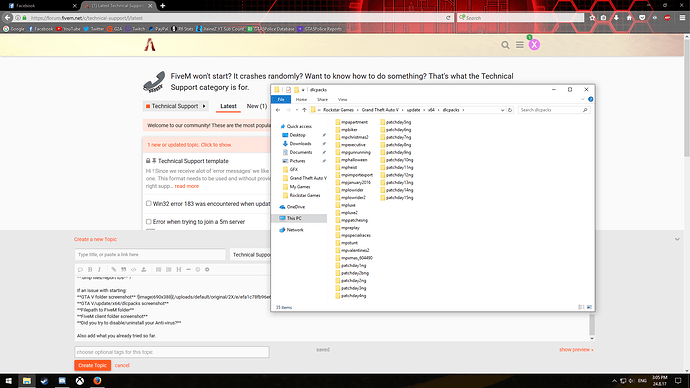
Task: Toggle bold formatting in the composer
Action: [90, 269]
